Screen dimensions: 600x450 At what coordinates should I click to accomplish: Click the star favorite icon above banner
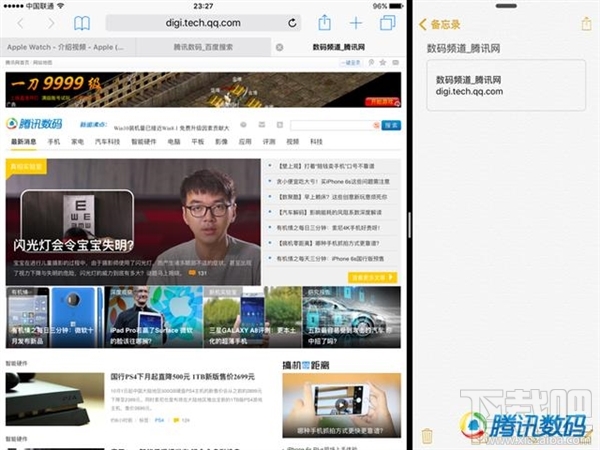382,62
